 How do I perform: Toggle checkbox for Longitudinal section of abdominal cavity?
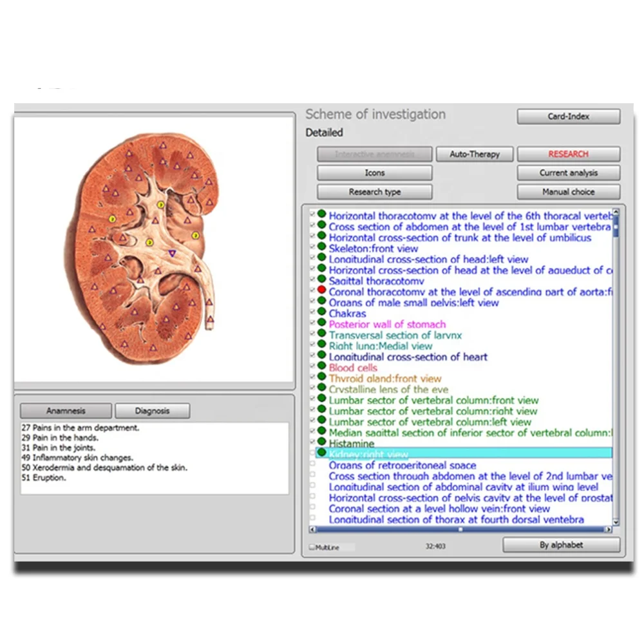[x=312, y=486]
